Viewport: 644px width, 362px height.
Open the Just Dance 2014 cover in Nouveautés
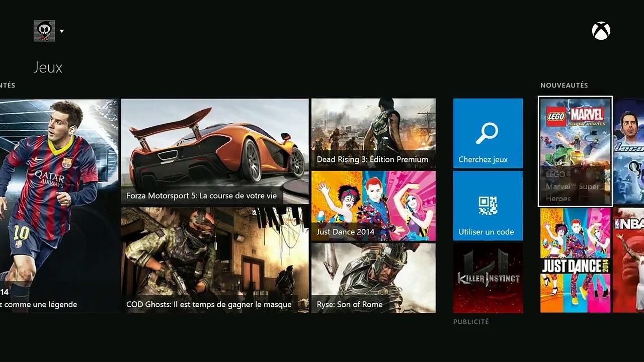pyautogui.click(x=575, y=260)
